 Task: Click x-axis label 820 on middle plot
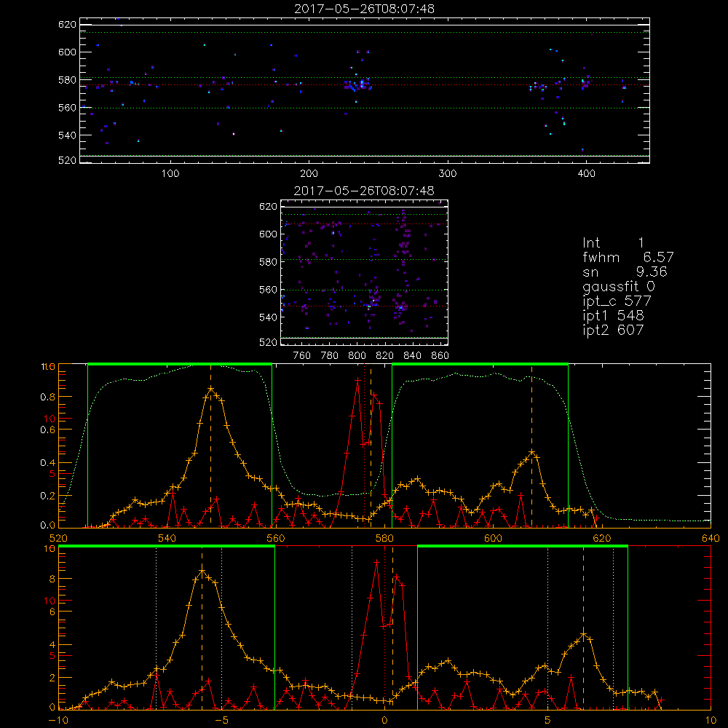pos(385,356)
